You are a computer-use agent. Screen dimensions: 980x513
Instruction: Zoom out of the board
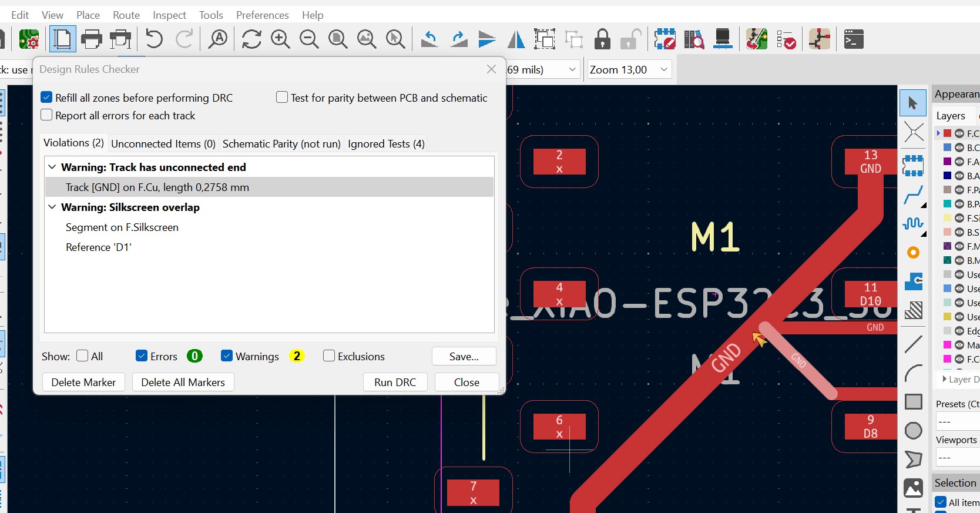(x=309, y=39)
